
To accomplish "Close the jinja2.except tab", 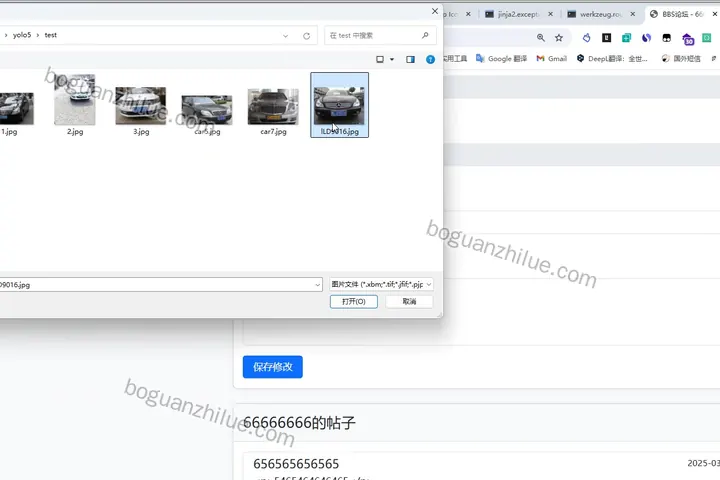I will (x=551, y=14).
